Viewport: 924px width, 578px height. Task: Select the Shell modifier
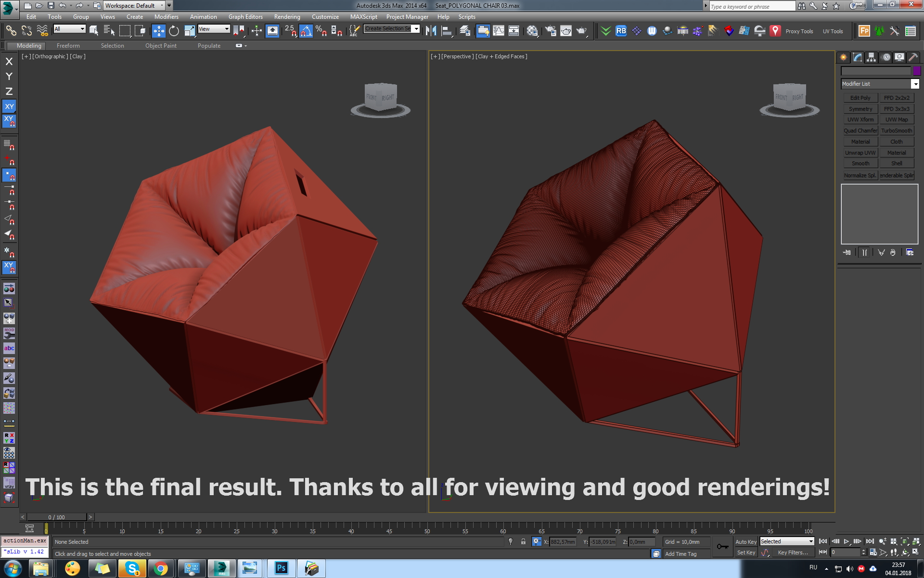point(896,163)
